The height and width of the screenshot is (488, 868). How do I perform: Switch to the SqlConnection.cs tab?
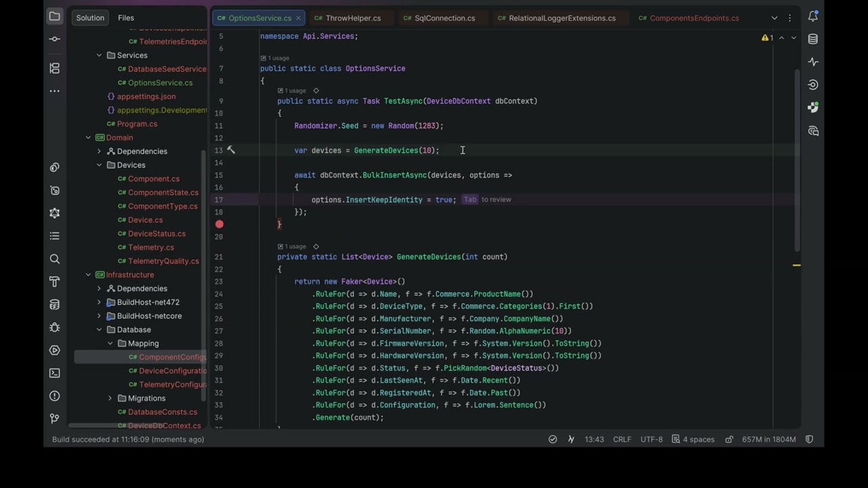(x=439, y=18)
